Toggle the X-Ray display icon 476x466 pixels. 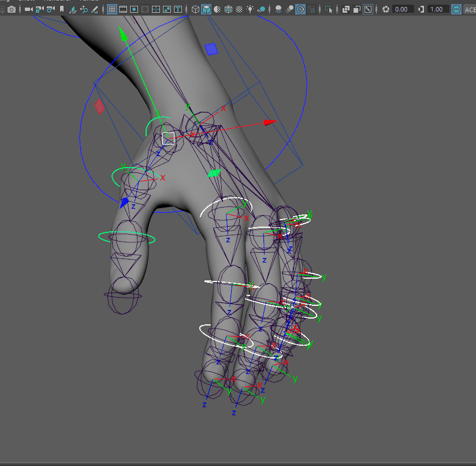pyautogui.click(x=346, y=9)
